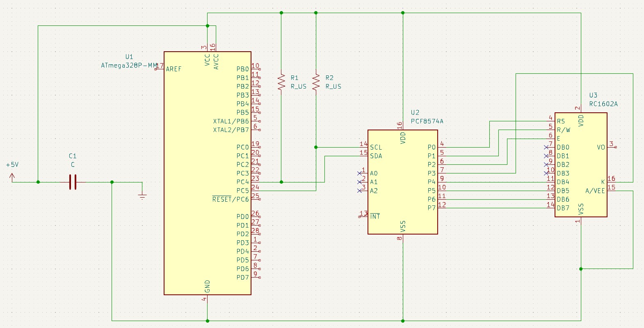Select the RESET/PC6 pin name
Image resolution: width=644 pixels, height=328 pixels.
click(231, 199)
